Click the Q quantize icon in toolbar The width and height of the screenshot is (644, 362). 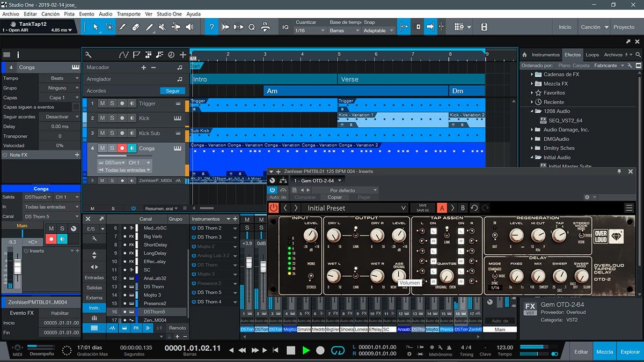click(251, 27)
